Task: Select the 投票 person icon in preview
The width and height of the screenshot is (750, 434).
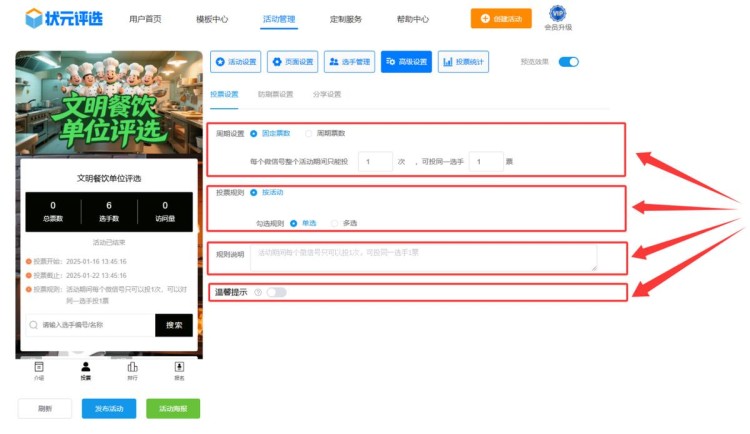Action: pyautogui.click(x=85, y=367)
